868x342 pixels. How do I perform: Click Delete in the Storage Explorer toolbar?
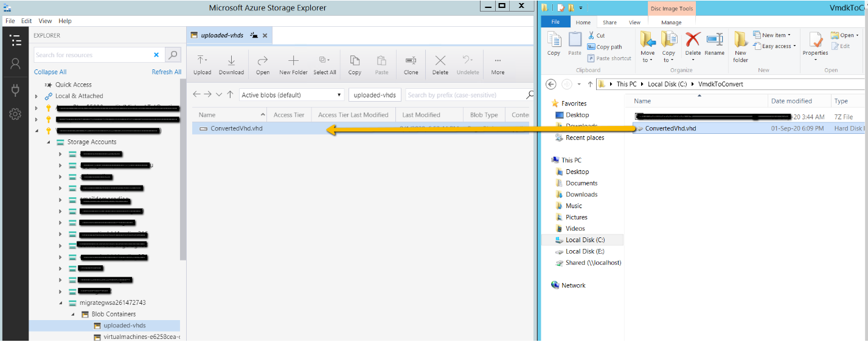coord(440,65)
